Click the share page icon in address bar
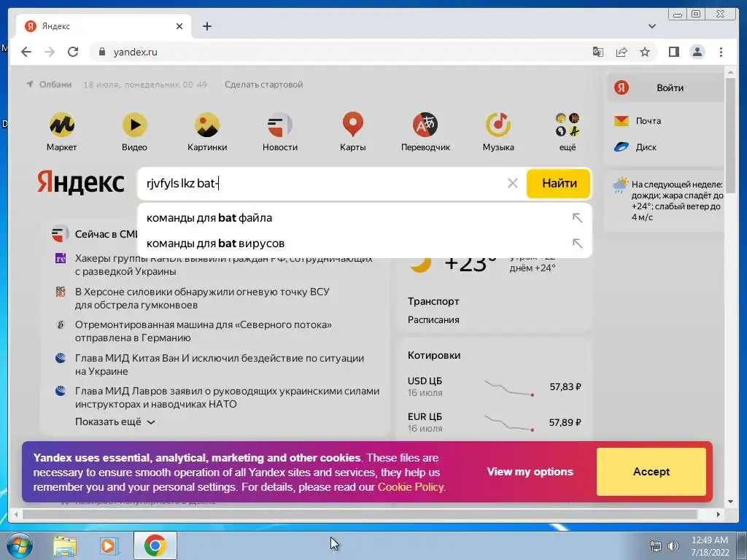 [622, 52]
